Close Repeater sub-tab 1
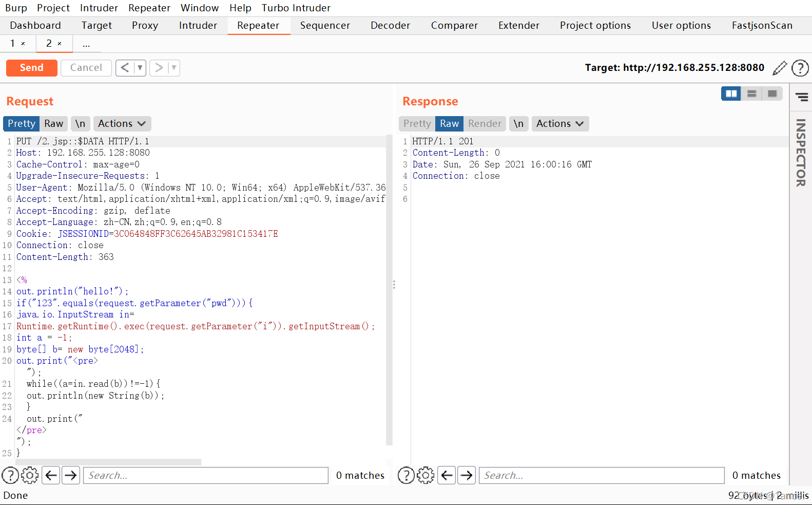 pyautogui.click(x=23, y=44)
